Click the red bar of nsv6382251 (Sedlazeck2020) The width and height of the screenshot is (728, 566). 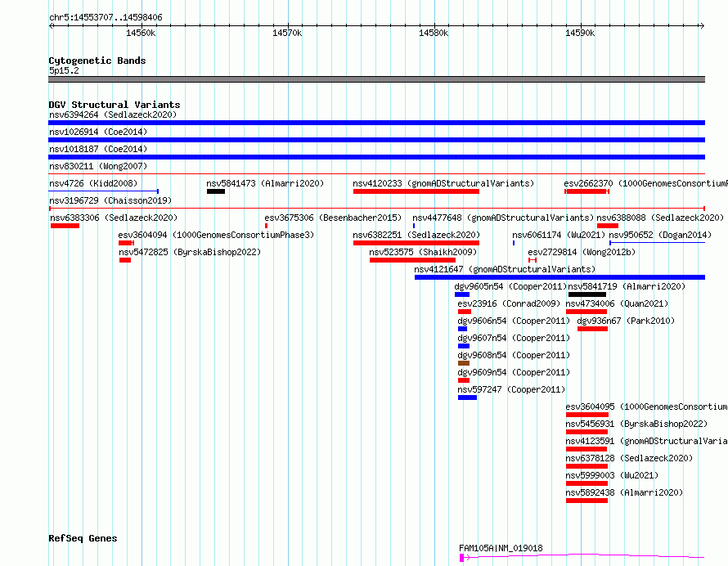416,243
